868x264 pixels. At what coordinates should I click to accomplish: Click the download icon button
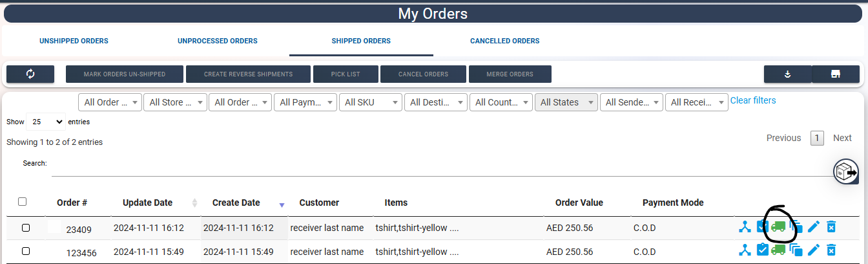(x=787, y=74)
